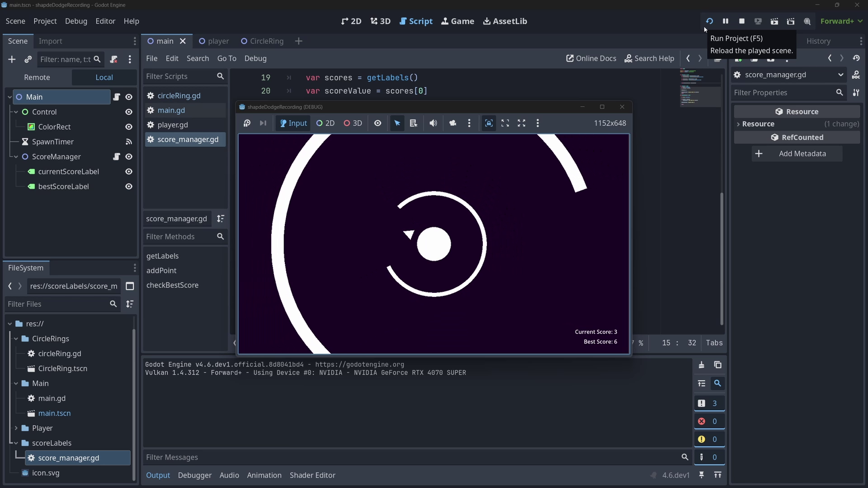Click the Add Metadata button
Screen dimensions: 868x488
797,154
